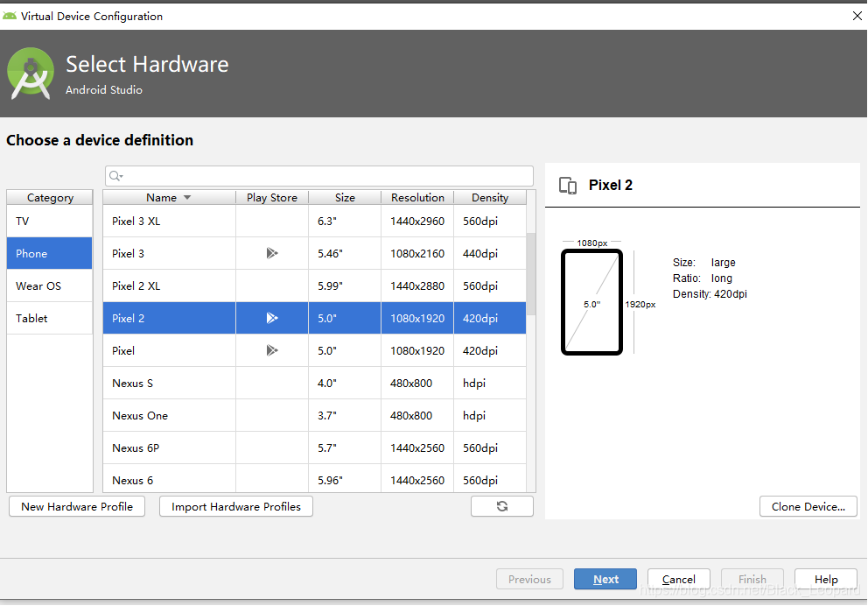
Task: Select Nexus 6P device name
Action: click(136, 447)
